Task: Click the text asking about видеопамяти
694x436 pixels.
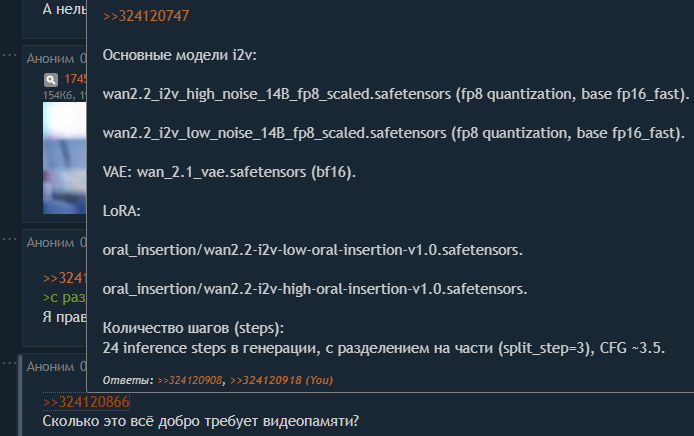Action: pos(200,421)
